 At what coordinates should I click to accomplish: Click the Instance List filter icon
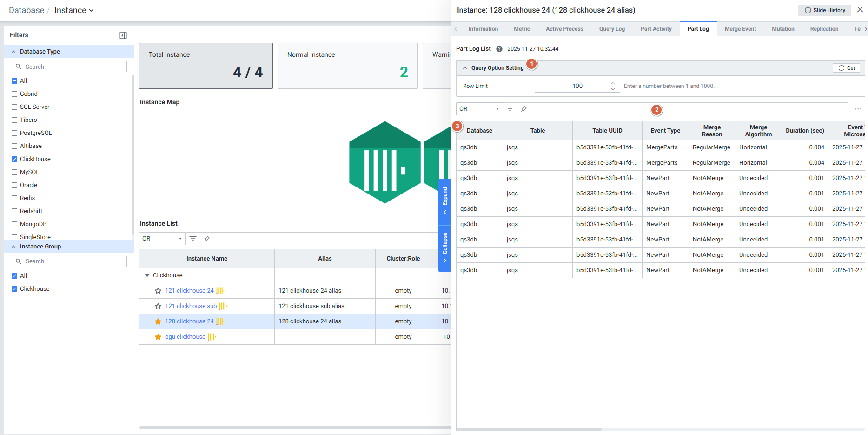pos(193,239)
